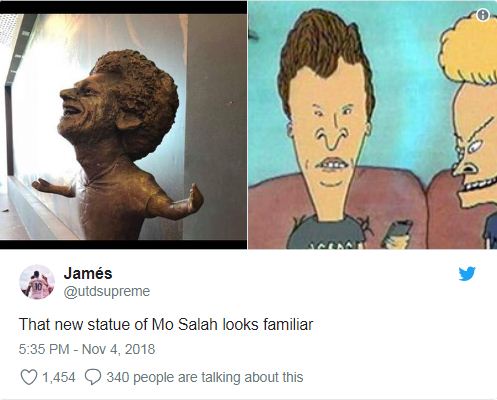
Task: Click the 1,454 likes count
Action: 59,377
